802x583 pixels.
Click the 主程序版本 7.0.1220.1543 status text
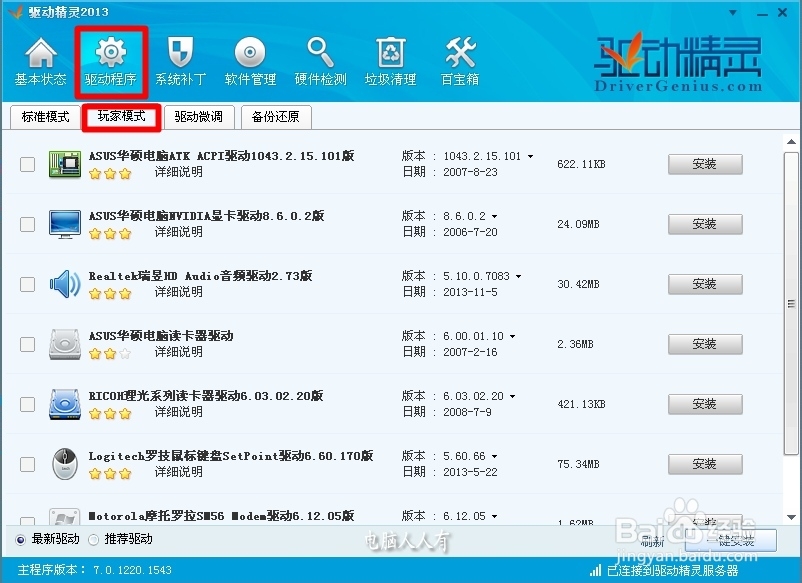(95, 570)
